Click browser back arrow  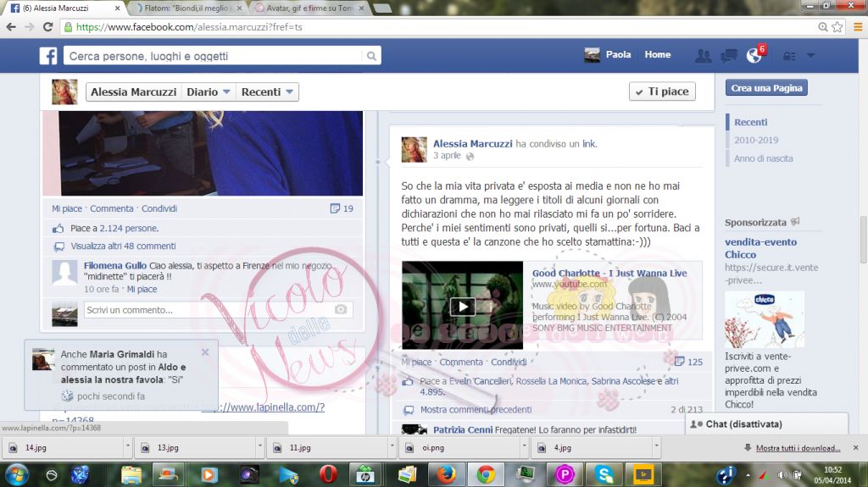pyautogui.click(x=11, y=26)
